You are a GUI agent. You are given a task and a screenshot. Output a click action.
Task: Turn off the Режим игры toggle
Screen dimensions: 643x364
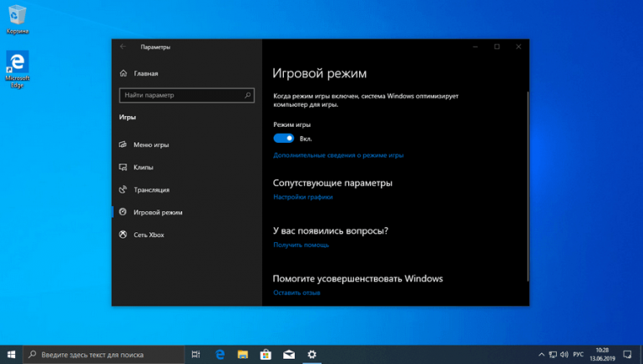[284, 139]
